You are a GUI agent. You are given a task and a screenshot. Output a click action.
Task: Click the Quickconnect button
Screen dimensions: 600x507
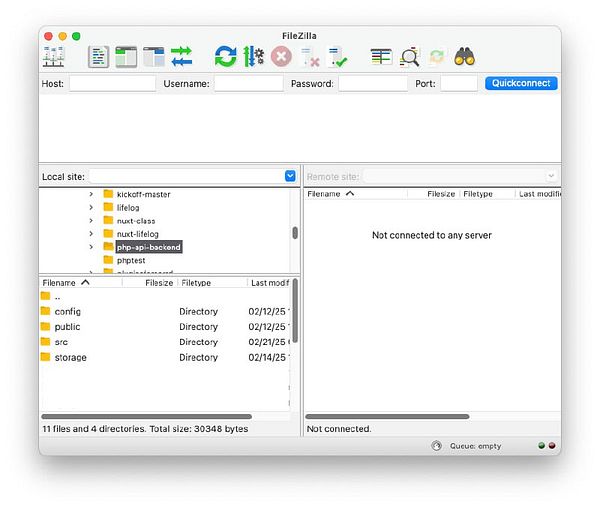point(521,83)
